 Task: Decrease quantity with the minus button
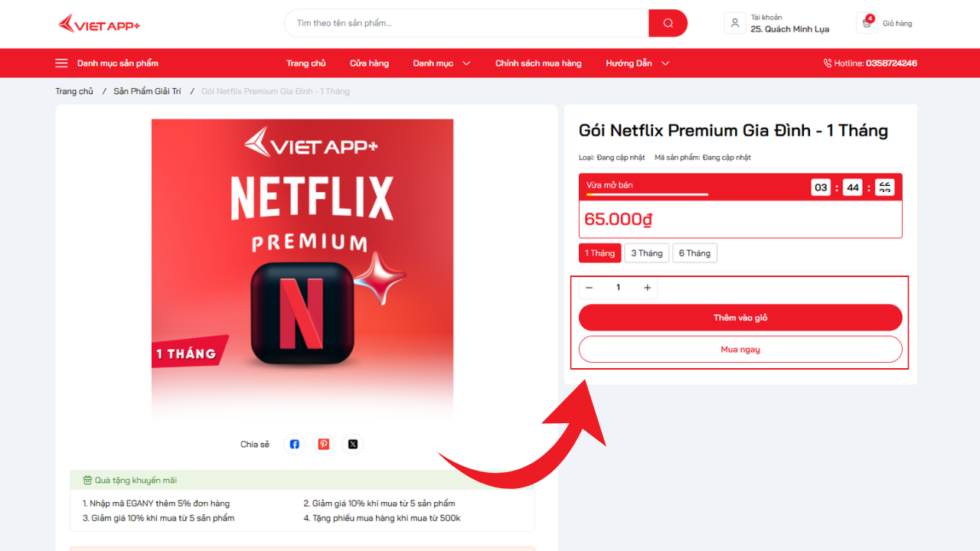point(589,288)
